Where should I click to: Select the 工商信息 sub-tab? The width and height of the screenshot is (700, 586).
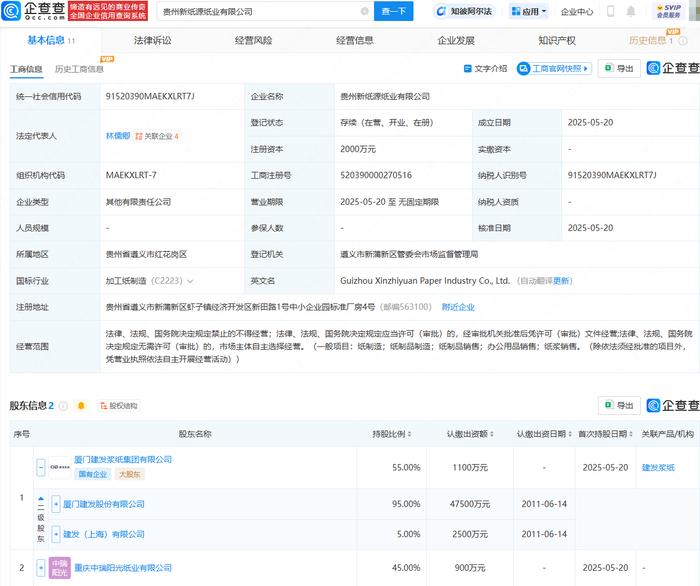[26, 69]
